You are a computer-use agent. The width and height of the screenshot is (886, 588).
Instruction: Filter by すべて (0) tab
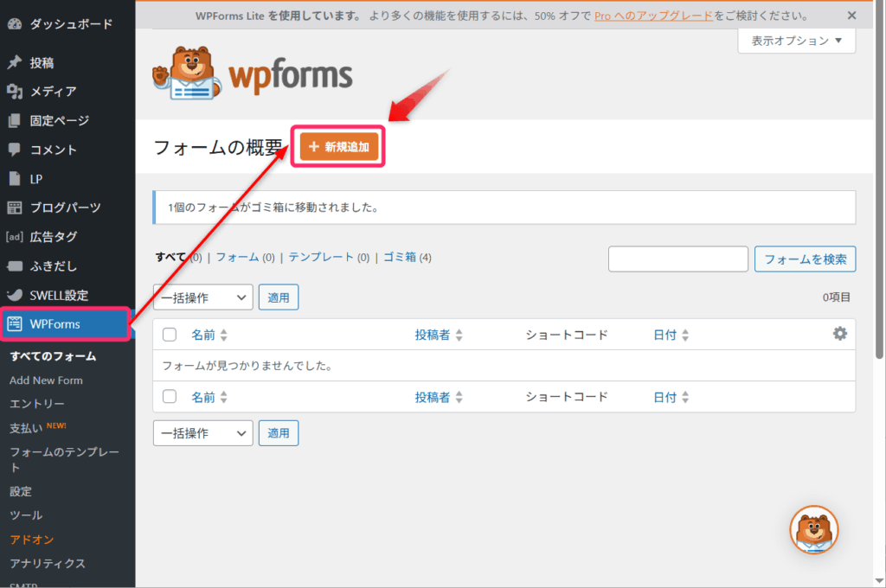click(178, 257)
